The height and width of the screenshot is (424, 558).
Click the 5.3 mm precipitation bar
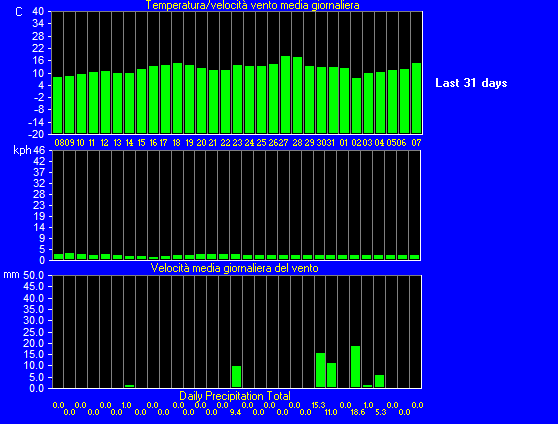click(379, 381)
